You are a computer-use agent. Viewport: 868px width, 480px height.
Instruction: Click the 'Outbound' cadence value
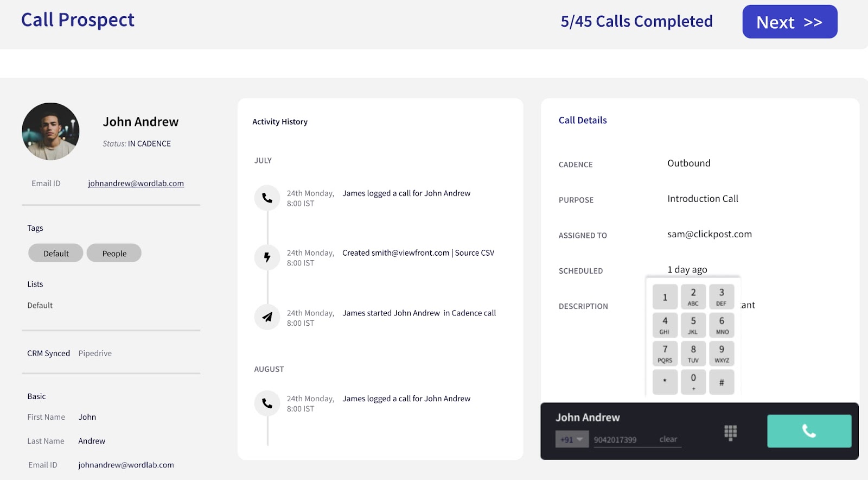tap(688, 163)
